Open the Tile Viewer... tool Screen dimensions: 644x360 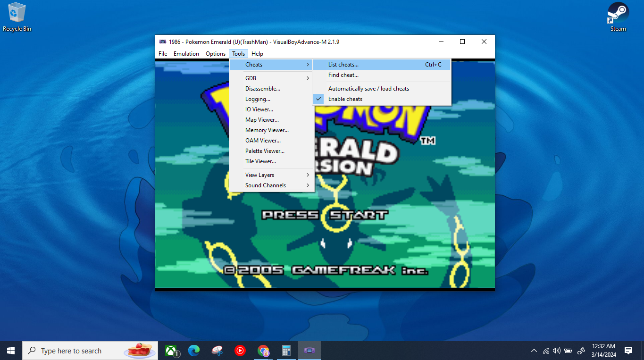tap(271, 161)
